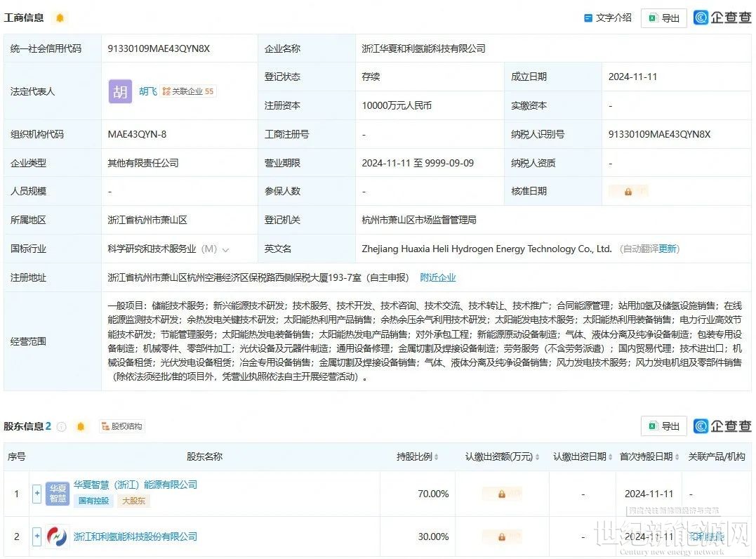Image resolution: width=756 pixels, height=559 pixels.
Task: Open 附近企业 nearby companies link
Action: (x=438, y=277)
